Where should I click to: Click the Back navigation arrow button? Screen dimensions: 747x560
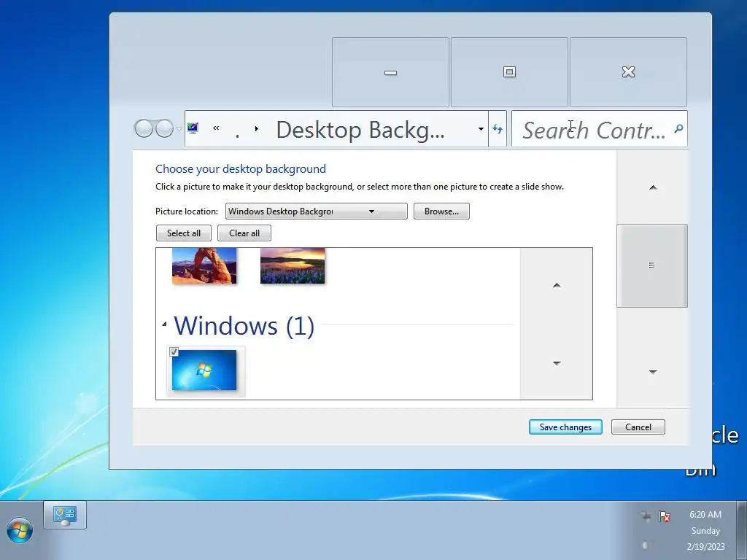(144, 128)
